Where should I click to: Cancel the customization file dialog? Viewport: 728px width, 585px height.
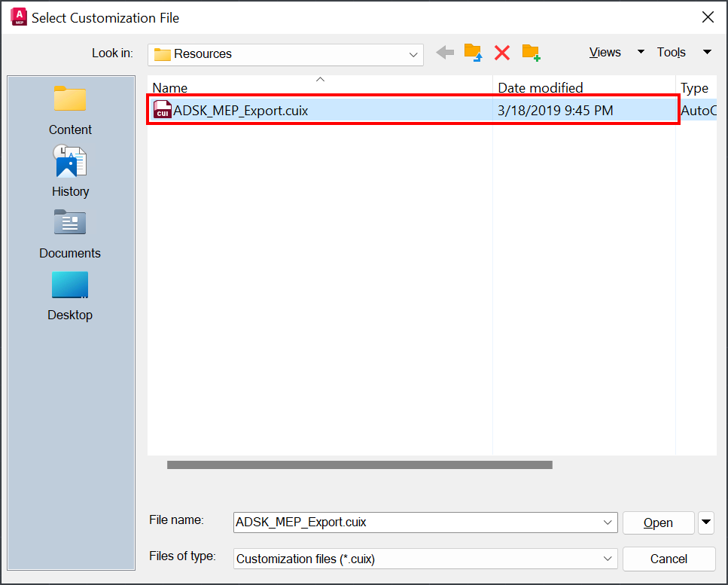click(669, 559)
